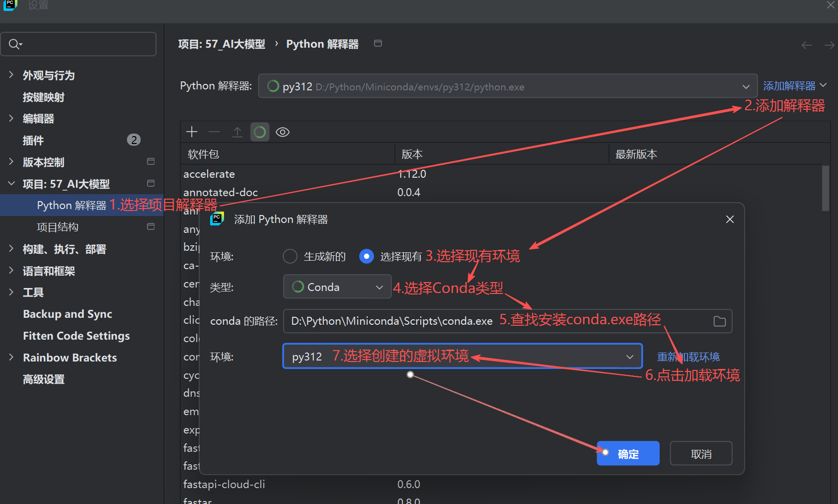This screenshot has width=838, height=504.
Task: Expand 编辑器 in settings tree
Action: [x=11, y=118]
